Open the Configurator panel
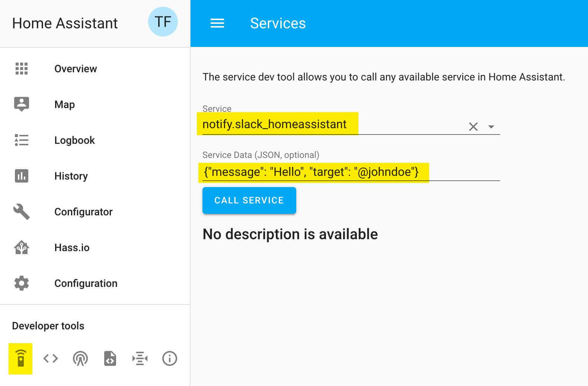588x386 pixels. click(83, 212)
